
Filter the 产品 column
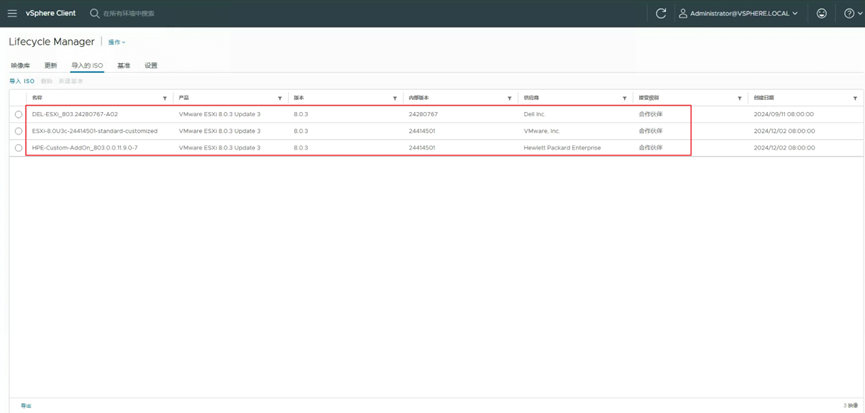(x=280, y=98)
